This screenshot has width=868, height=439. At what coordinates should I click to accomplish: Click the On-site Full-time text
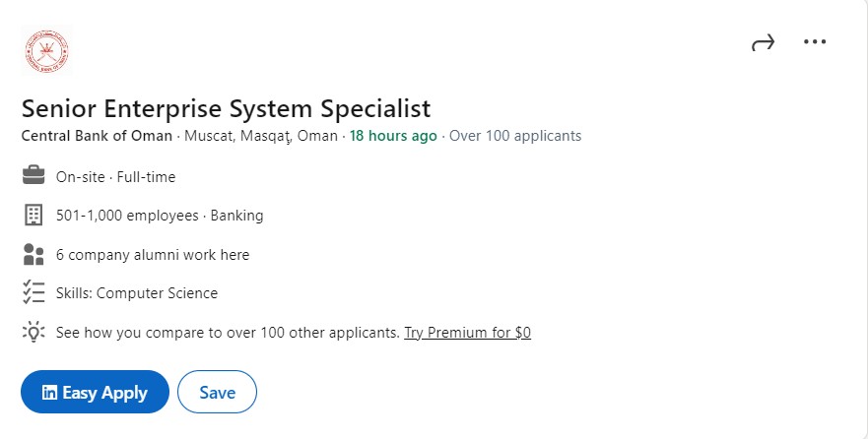click(115, 177)
